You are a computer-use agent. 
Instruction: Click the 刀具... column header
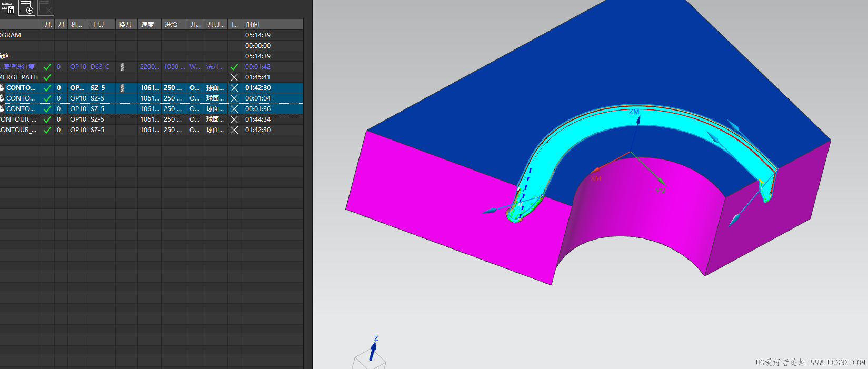click(x=216, y=25)
